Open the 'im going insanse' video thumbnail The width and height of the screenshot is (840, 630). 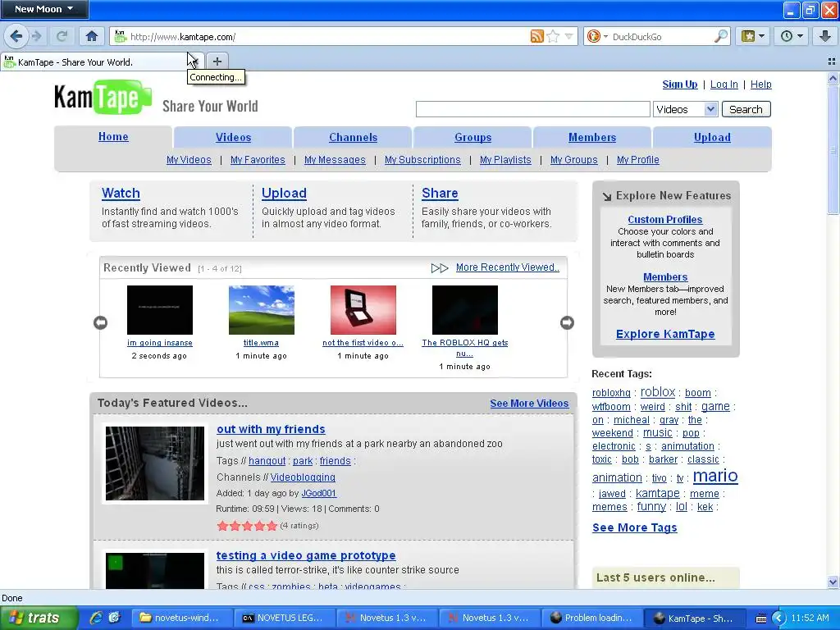[x=160, y=309]
